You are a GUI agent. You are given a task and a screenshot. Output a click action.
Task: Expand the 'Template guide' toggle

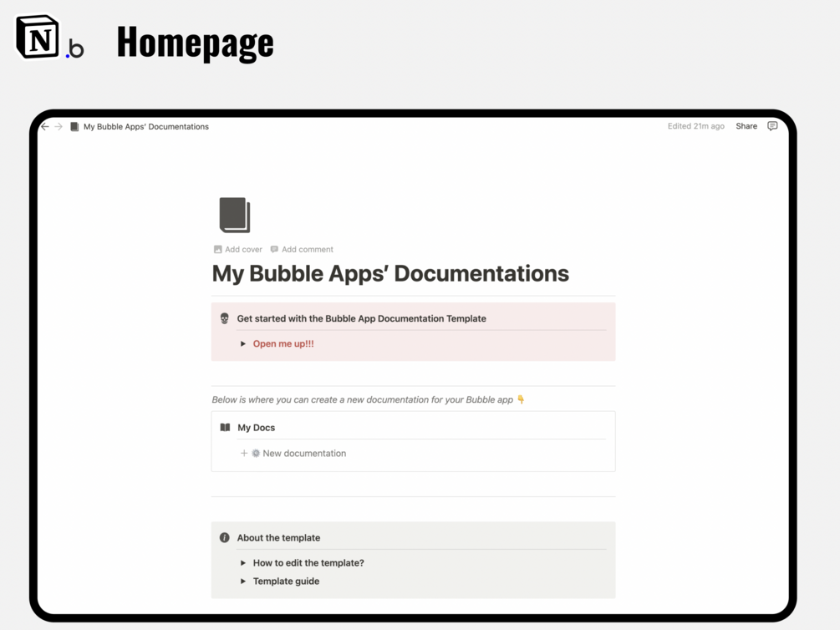coord(242,582)
